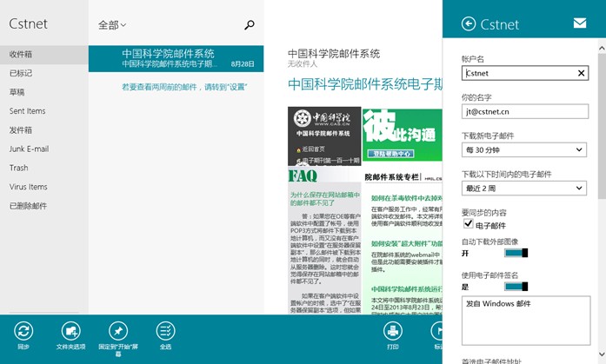
Task: Click partially visible flag icon in bottom bar
Action: click(437, 331)
